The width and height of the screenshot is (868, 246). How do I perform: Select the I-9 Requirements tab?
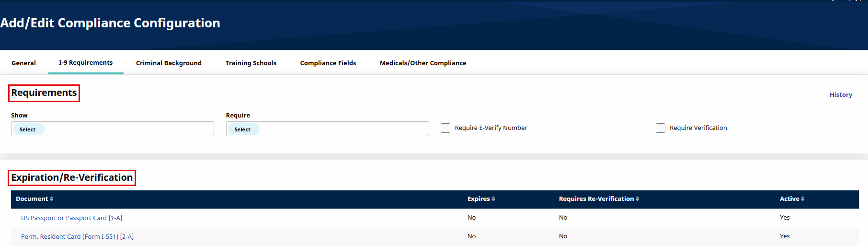click(86, 63)
